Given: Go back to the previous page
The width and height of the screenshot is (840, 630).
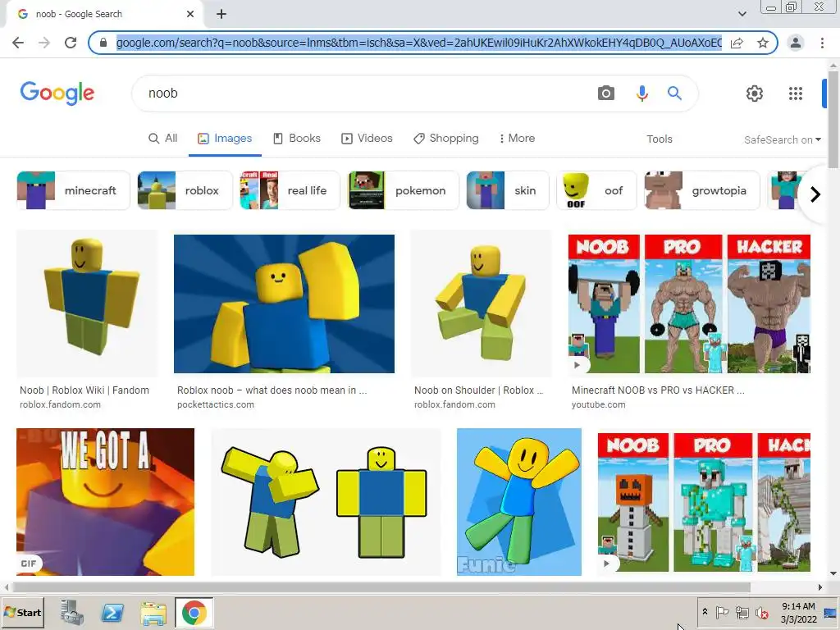Looking at the screenshot, I should 18,43.
